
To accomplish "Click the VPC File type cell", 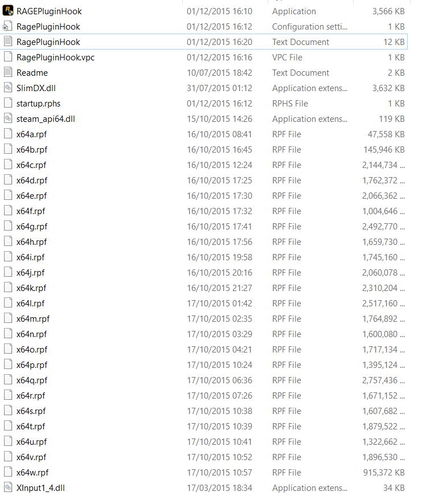I will [x=288, y=58].
